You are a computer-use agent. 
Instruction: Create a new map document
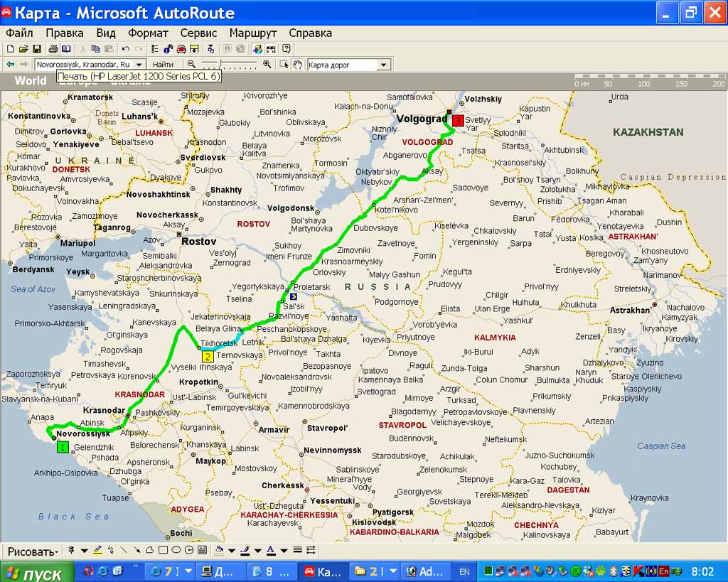(x=10, y=49)
